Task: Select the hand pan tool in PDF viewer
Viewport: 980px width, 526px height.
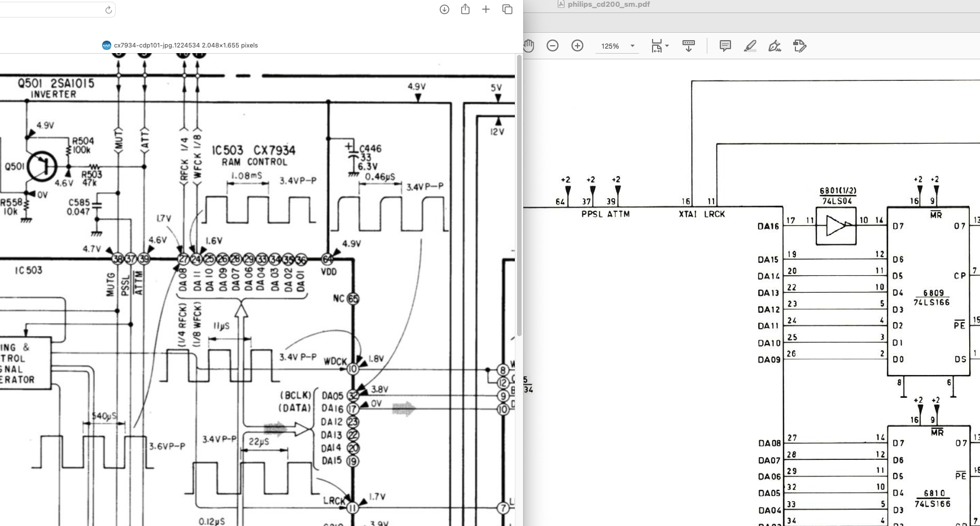Action: pyautogui.click(x=528, y=46)
